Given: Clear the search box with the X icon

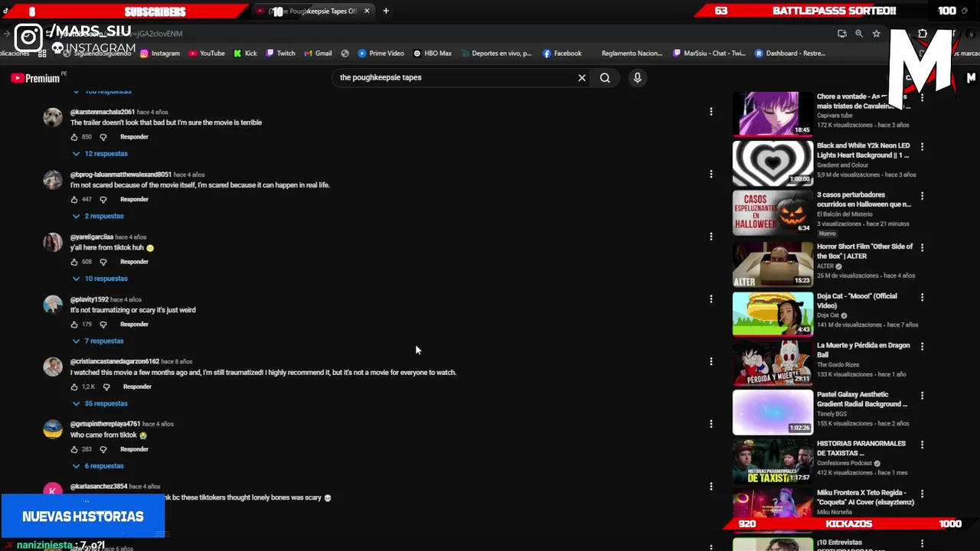Looking at the screenshot, I should coord(582,77).
